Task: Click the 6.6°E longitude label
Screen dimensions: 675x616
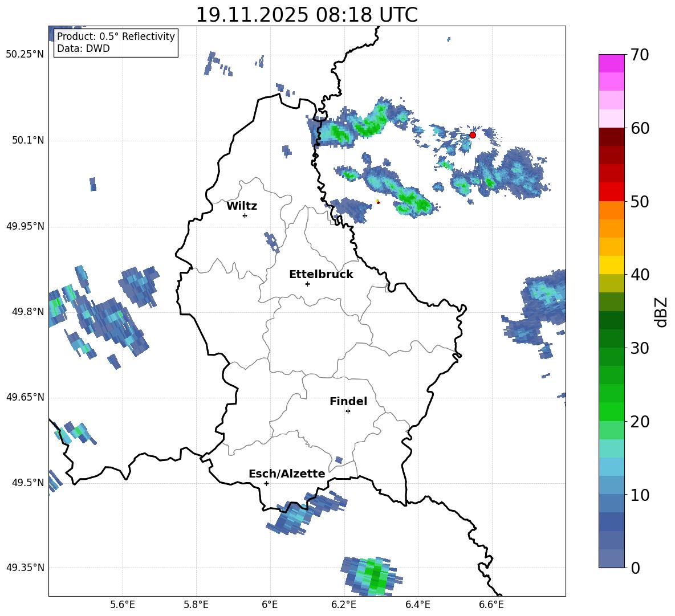Action: [491, 605]
